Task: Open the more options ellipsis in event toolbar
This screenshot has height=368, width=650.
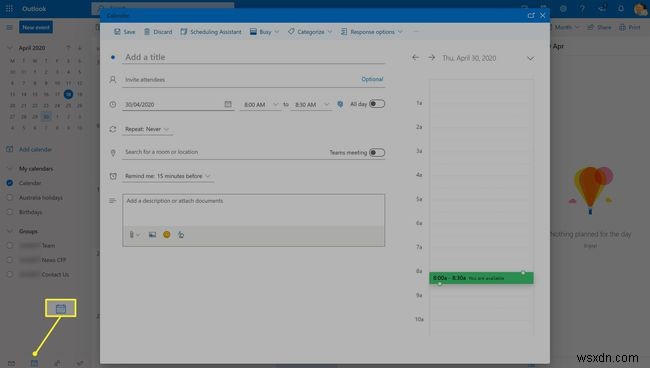Action: (416, 32)
